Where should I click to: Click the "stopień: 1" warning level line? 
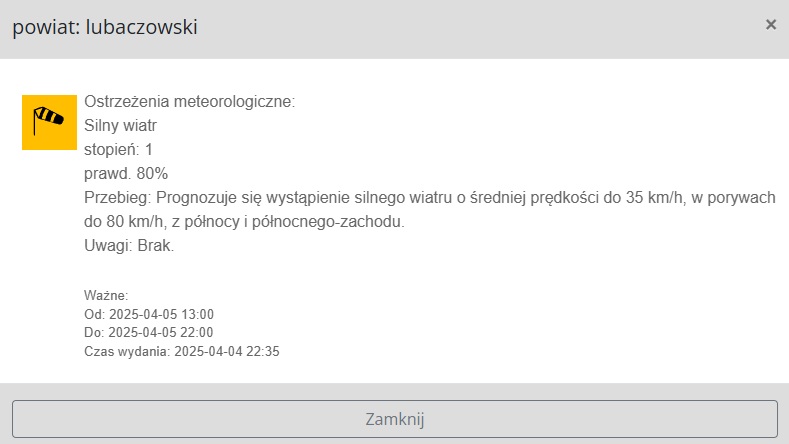point(118,150)
